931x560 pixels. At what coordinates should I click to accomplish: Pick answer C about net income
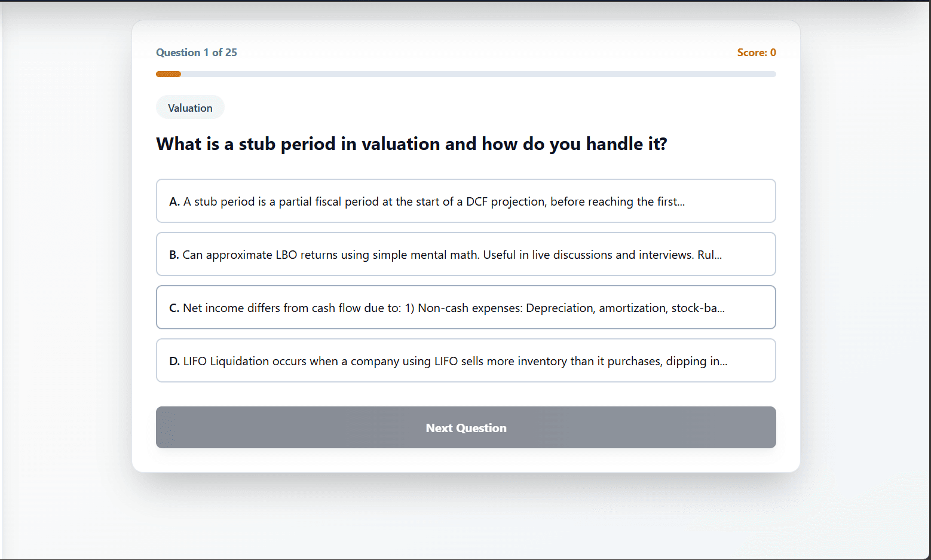coord(465,308)
